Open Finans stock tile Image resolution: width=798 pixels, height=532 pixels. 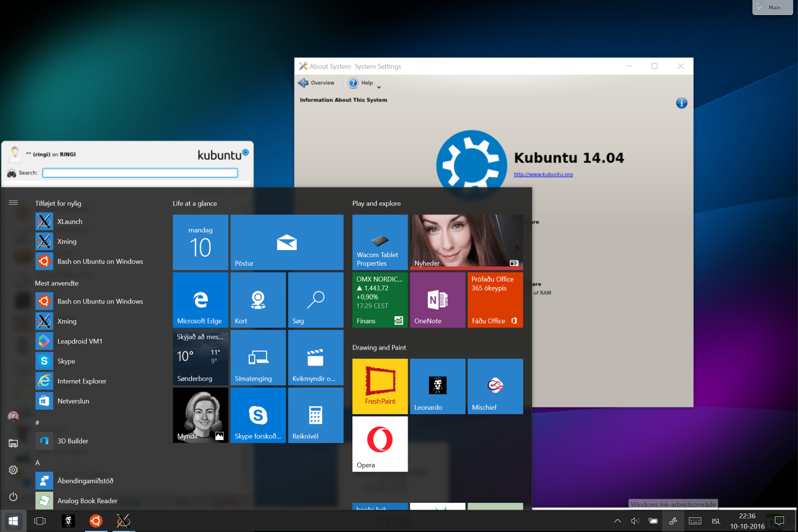(x=380, y=300)
